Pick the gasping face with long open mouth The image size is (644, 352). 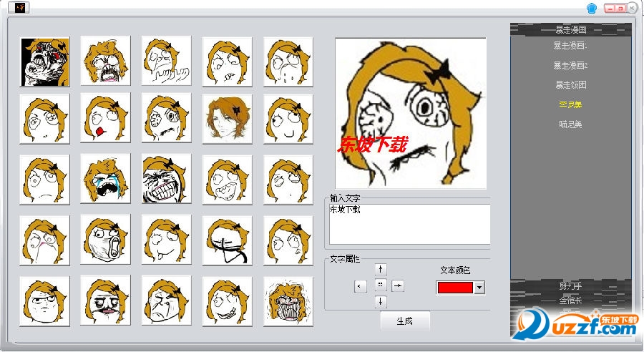[106, 240]
